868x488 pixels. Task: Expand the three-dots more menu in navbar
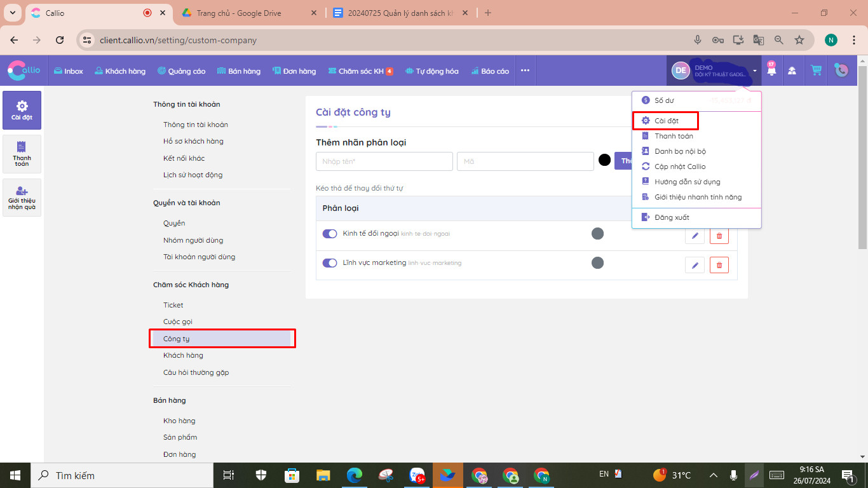click(x=525, y=71)
